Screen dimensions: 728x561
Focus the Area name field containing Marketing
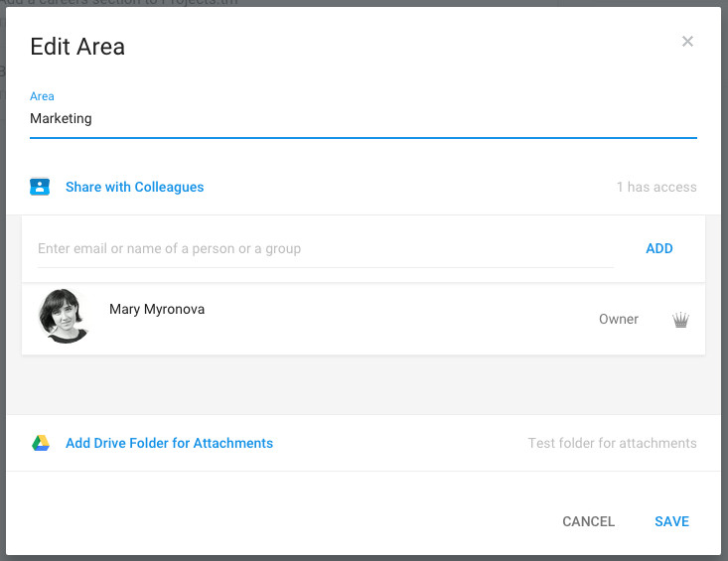click(363, 119)
